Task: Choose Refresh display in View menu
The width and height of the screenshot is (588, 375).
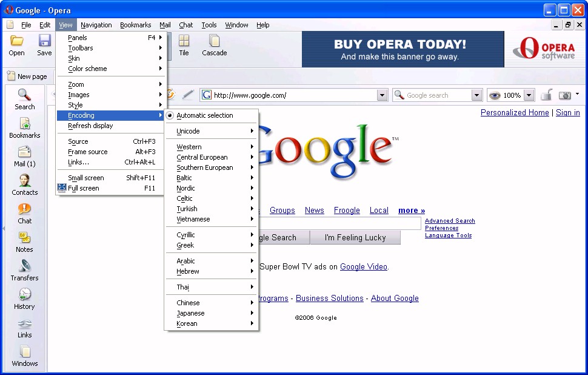Action: coord(110,126)
